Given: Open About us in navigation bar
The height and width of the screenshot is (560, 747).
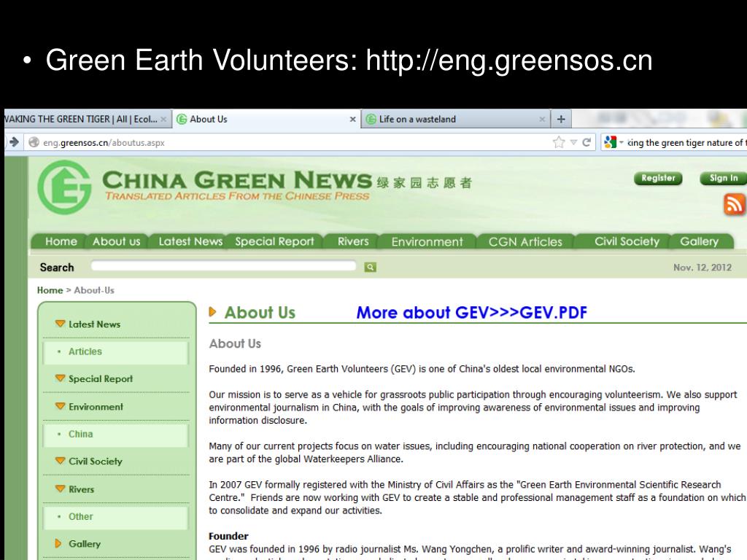Looking at the screenshot, I should [116, 241].
